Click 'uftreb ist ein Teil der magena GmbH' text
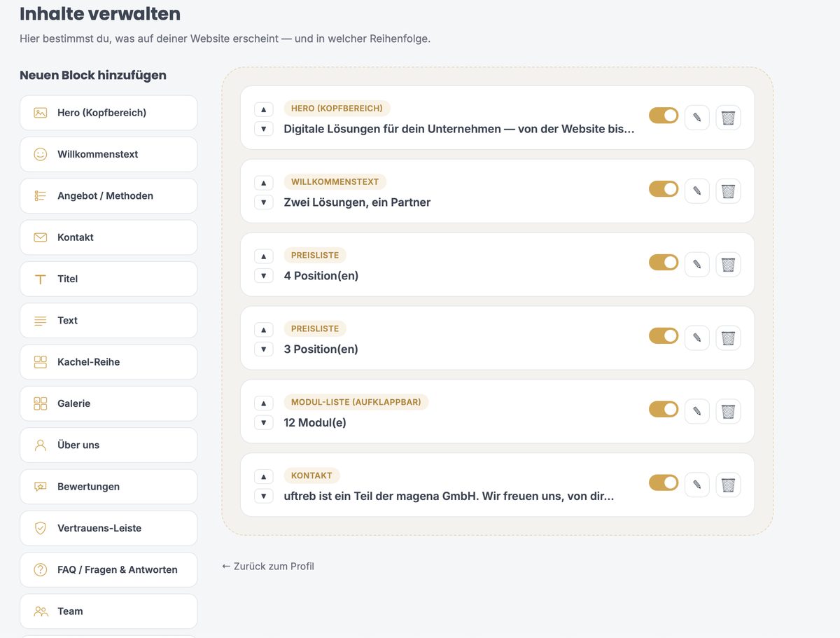This screenshot has height=638, width=840. [x=449, y=497]
